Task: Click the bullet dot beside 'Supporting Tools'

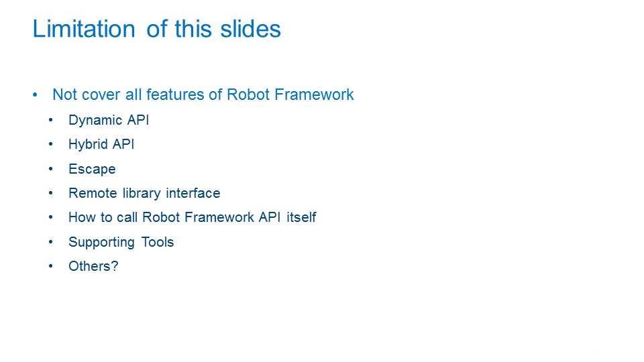Action: click(x=50, y=242)
